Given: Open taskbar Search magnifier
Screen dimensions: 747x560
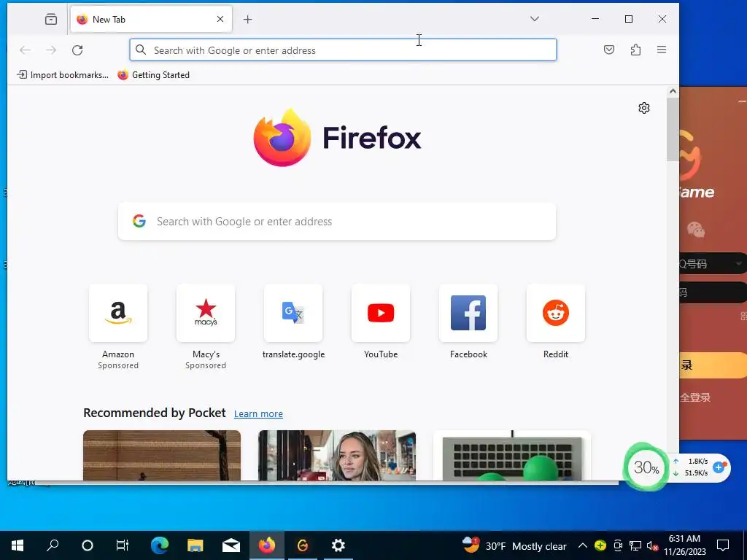Looking at the screenshot, I should click(53, 545).
